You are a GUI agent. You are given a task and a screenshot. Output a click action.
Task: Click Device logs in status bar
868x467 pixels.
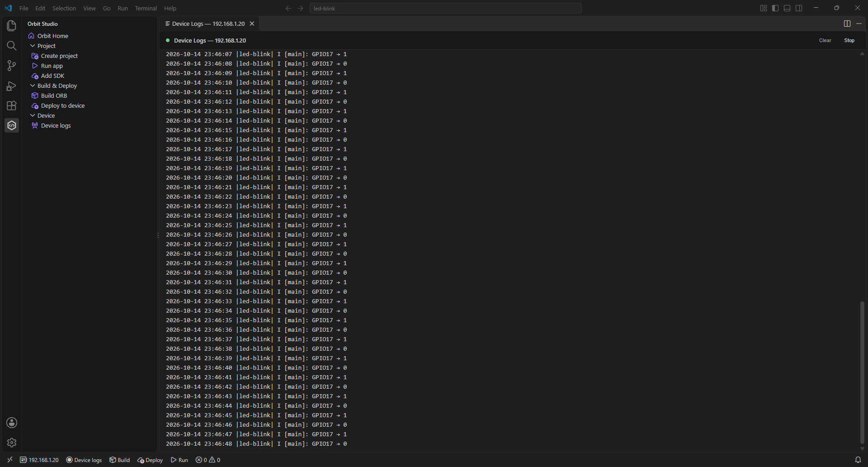coord(84,460)
